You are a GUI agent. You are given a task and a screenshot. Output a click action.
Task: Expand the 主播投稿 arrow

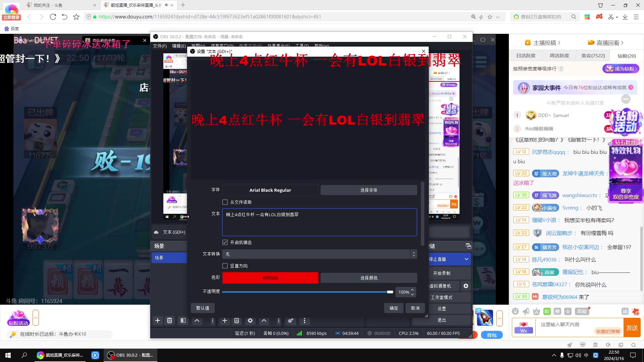559,43
